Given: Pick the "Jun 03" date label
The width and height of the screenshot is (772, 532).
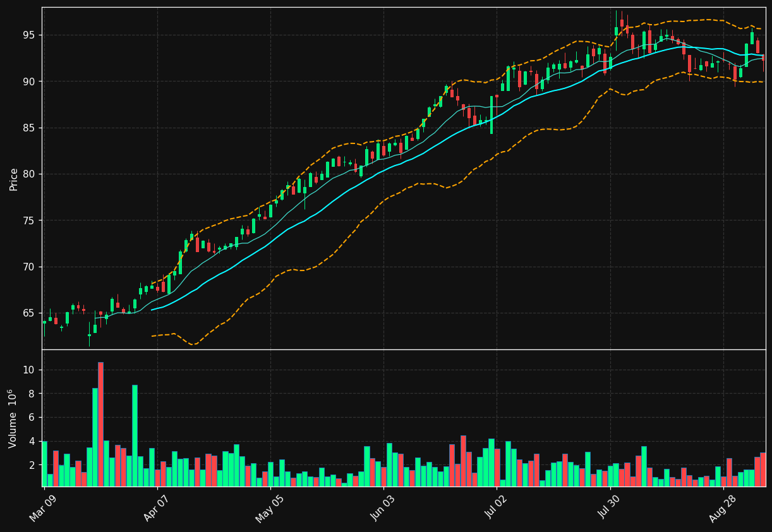Looking at the screenshot, I should pyautogui.click(x=382, y=507).
